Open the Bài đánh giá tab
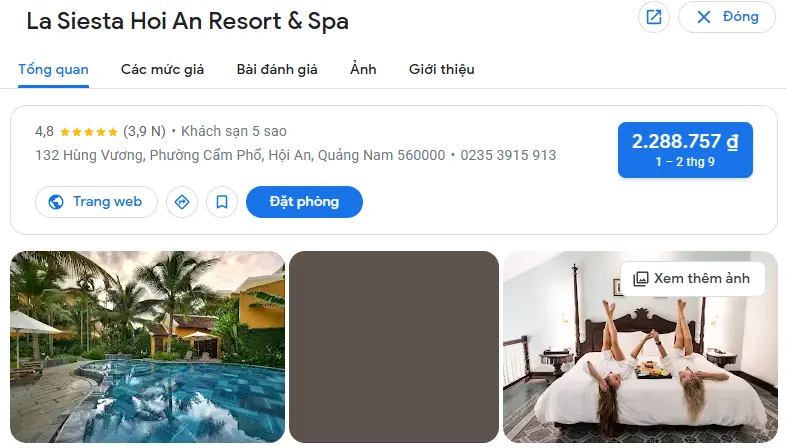The width and height of the screenshot is (786, 448). [277, 69]
